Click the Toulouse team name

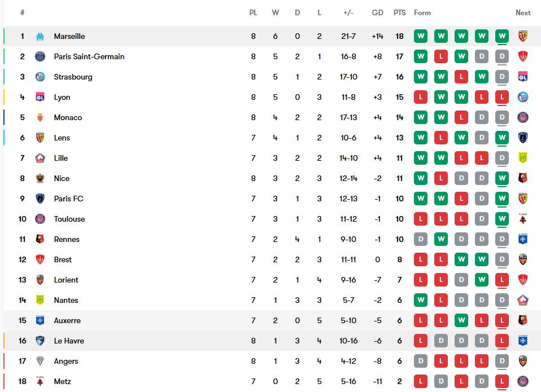[69, 219]
